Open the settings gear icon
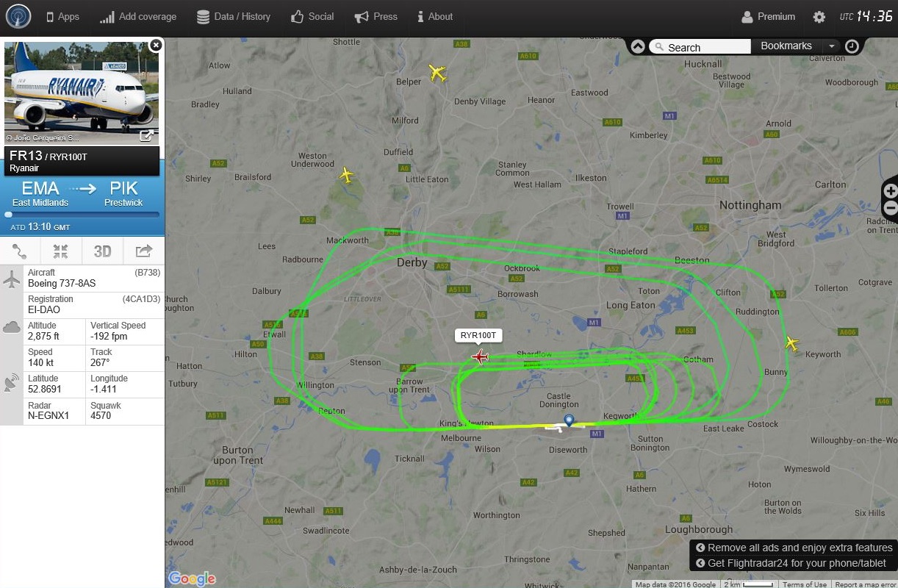 coord(819,17)
